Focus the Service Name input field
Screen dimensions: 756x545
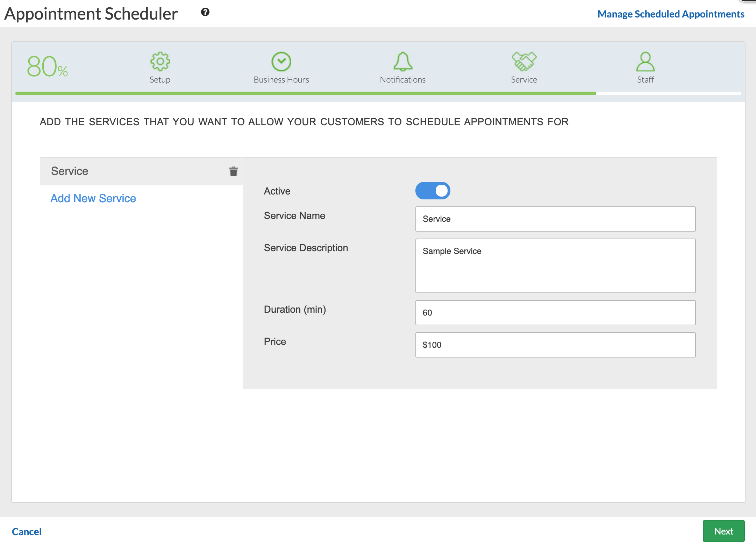click(x=555, y=219)
